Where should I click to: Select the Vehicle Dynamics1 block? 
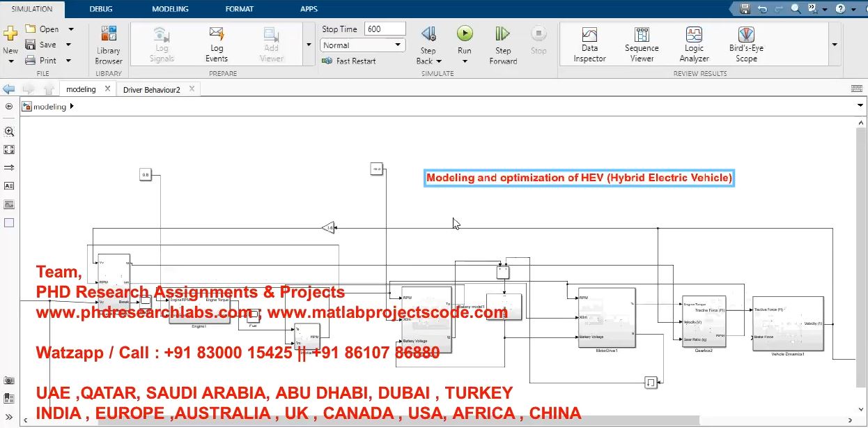[788, 323]
